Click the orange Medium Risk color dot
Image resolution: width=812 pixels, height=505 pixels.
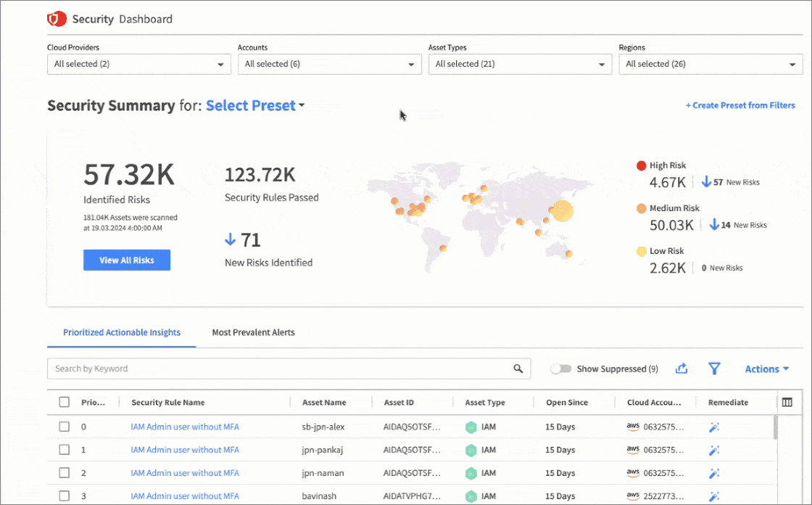pyautogui.click(x=641, y=208)
